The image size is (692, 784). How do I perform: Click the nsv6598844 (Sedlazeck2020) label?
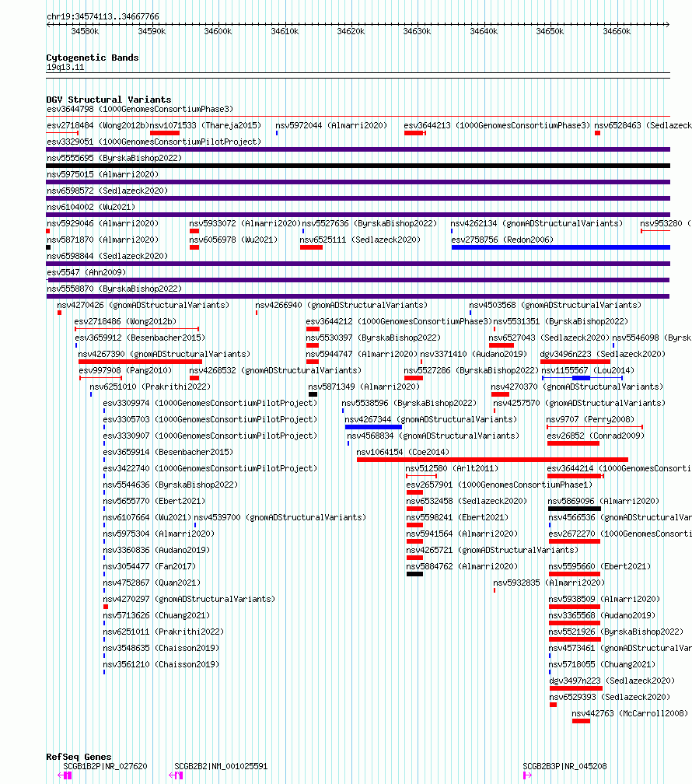[x=107, y=256]
